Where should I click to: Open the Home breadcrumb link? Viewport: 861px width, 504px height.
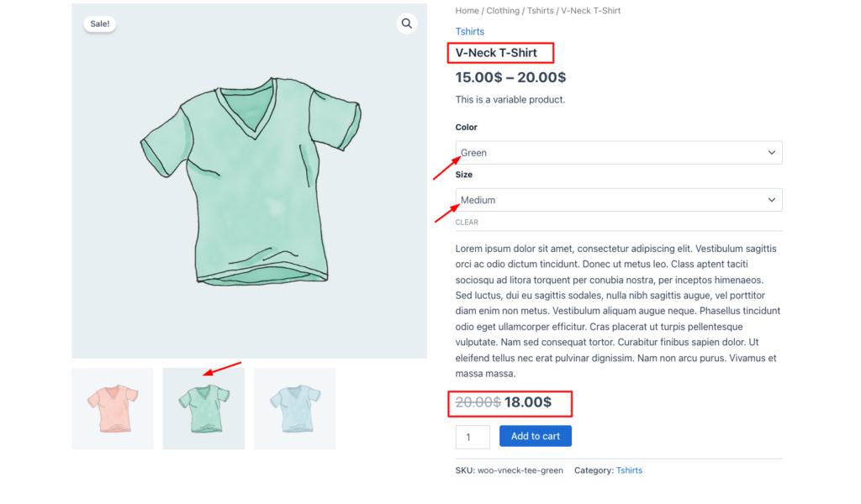pyautogui.click(x=467, y=10)
